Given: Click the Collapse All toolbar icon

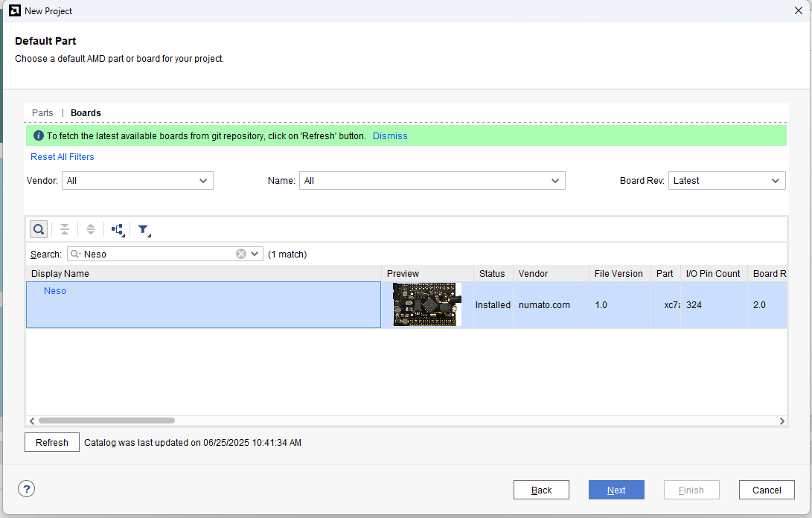Looking at the screenshot, I should click(65, 229).
